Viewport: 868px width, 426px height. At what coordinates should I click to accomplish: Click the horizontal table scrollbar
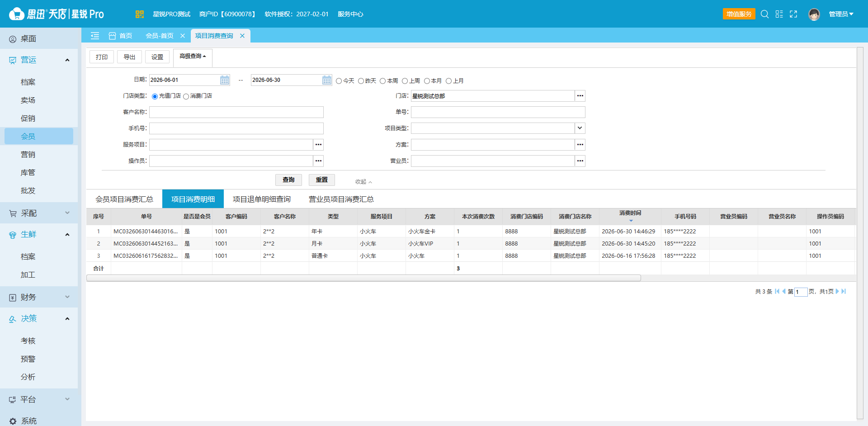pos(363,278)
